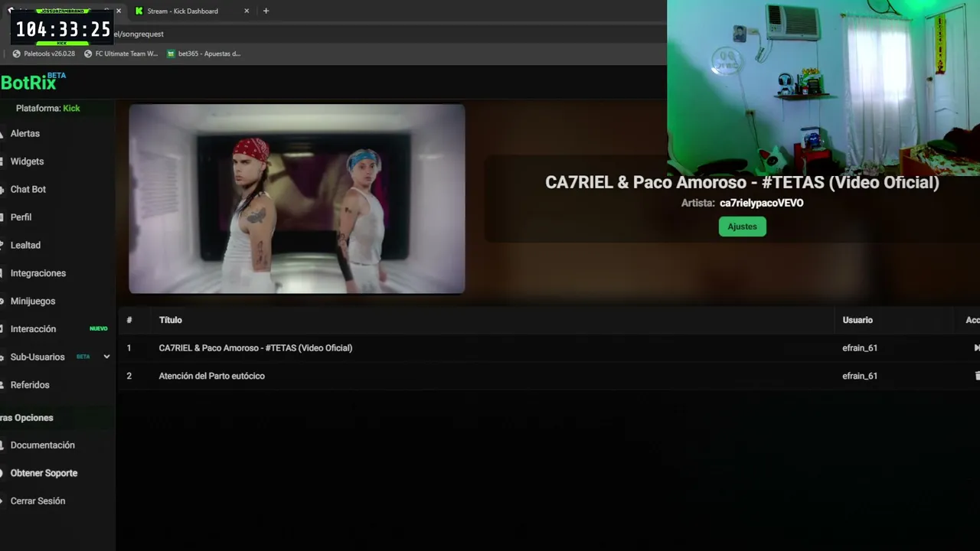Click the now-playing title CA7RIEL & Paco Amoroso

click(742, 182)
